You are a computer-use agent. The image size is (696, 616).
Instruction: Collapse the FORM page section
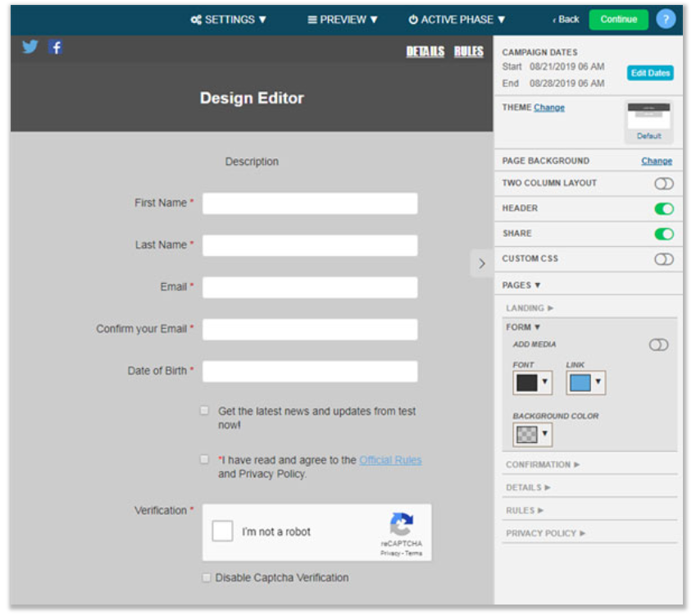click(523, 327)
